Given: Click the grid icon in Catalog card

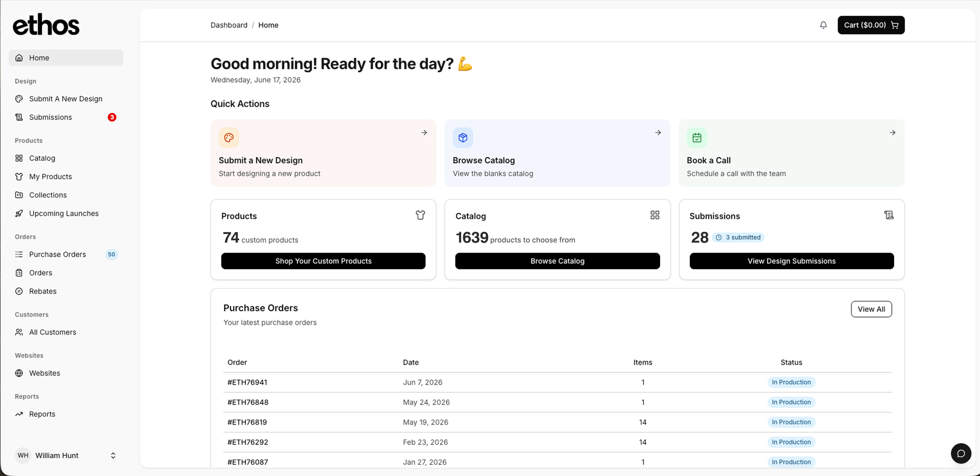Looking at the screenshot, I should pyautogui.click(x=654, y=215).
